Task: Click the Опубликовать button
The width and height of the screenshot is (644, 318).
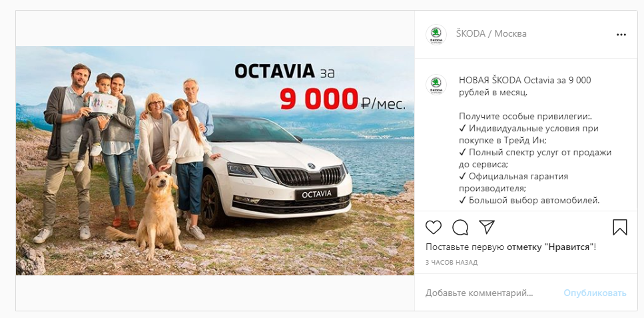Action: coord(595,293)
